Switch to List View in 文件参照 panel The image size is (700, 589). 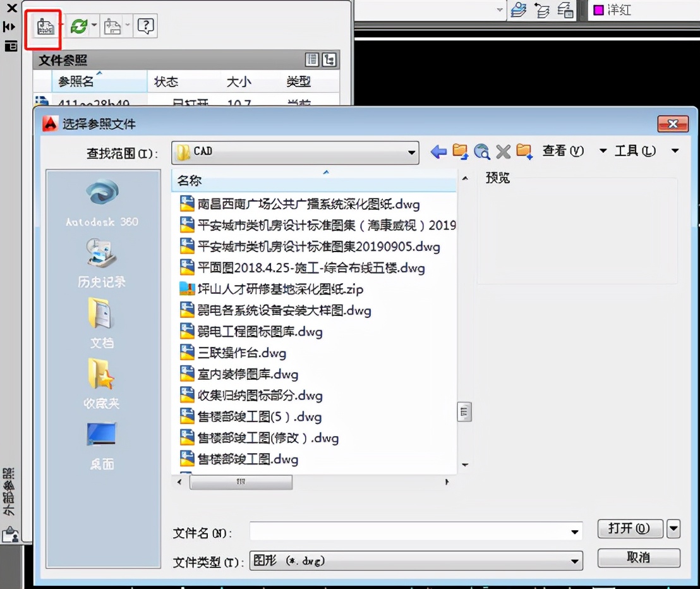click(x=312, y=59)
